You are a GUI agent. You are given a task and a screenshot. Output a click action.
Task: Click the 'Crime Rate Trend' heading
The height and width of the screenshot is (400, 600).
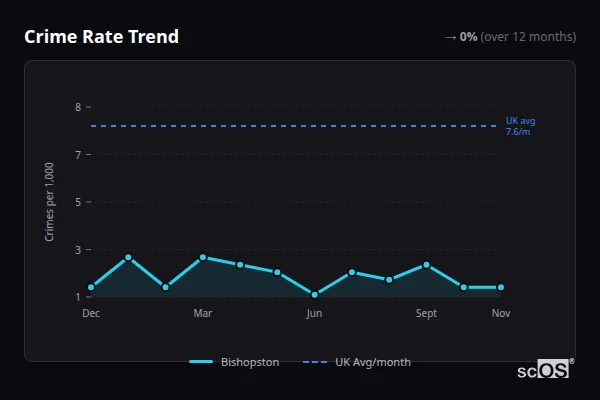pyautogui.click(x=101, y=37)
